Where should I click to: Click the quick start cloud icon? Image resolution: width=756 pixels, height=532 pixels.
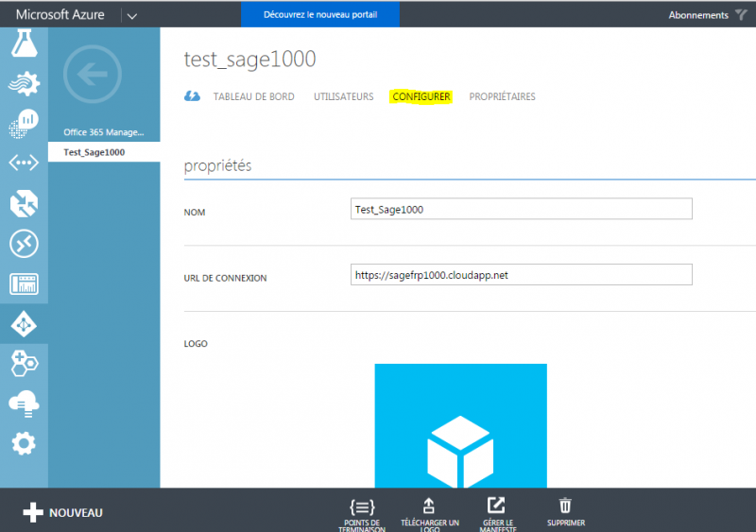coord(192,96)
